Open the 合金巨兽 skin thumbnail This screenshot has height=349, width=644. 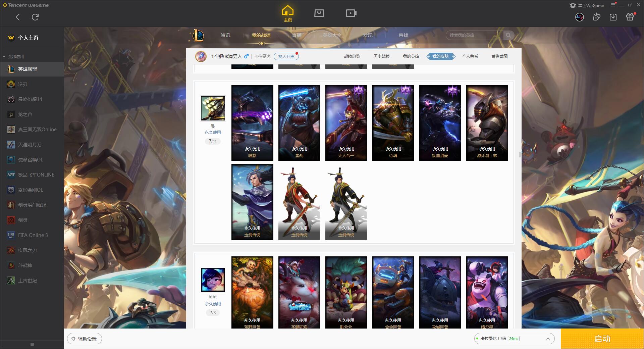393,292
